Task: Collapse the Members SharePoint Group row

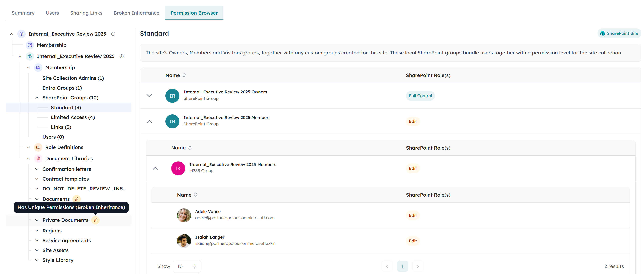Action: click(x=149, y=122)
